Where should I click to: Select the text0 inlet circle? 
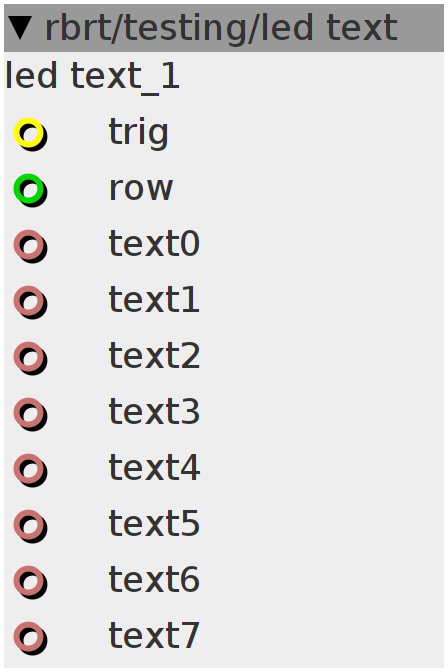[x=30, y=246]
